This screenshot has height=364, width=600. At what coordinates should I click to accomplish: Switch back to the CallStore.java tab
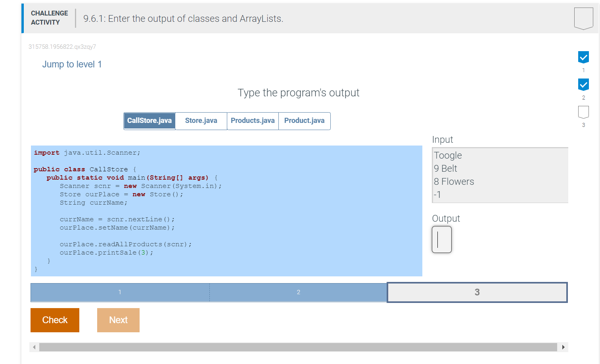tap(150, 121)
